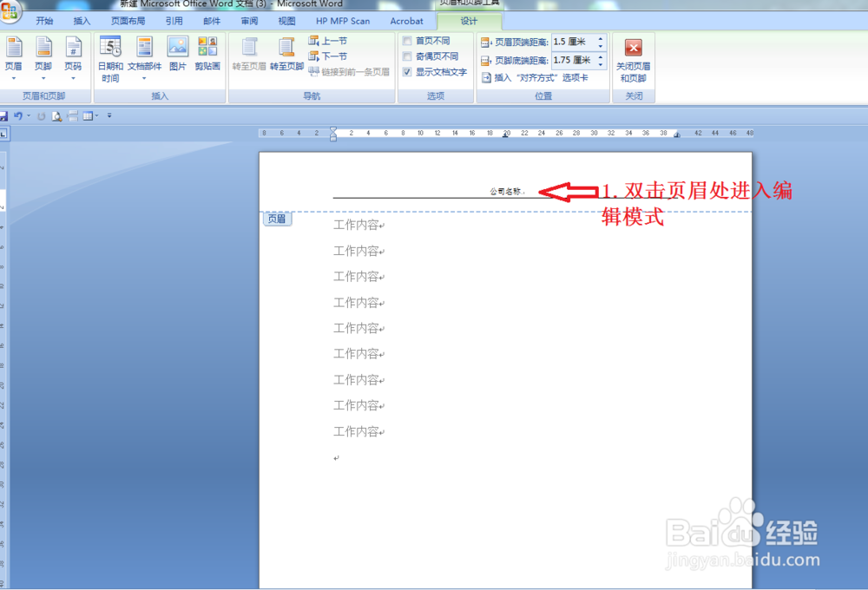Viewport: 868px width, 590px height.
Task: Switch to the Insert (插入) ribbon tab
Action: [81, 20]
